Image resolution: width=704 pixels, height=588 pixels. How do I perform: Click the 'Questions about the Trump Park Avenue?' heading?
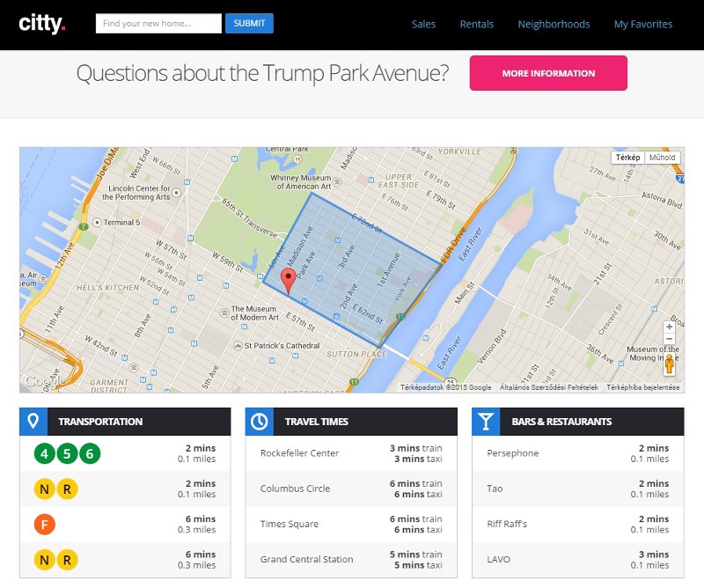coord(262,73)
